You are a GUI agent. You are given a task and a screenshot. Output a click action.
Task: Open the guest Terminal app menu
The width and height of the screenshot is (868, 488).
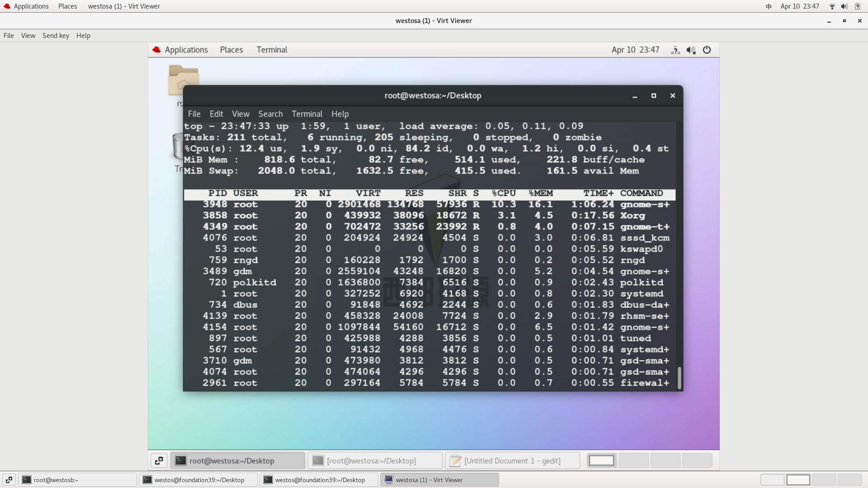[x=272, y=50]
